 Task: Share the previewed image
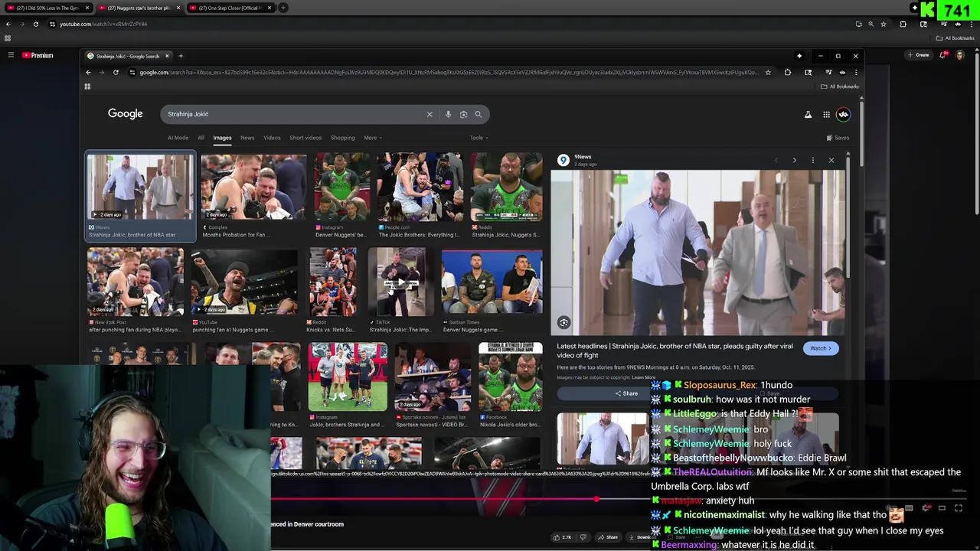(x=626, y=393)
